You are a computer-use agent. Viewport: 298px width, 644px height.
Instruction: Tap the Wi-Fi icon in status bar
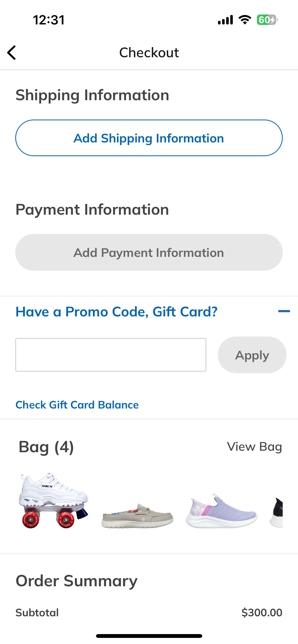coord(245,20)
